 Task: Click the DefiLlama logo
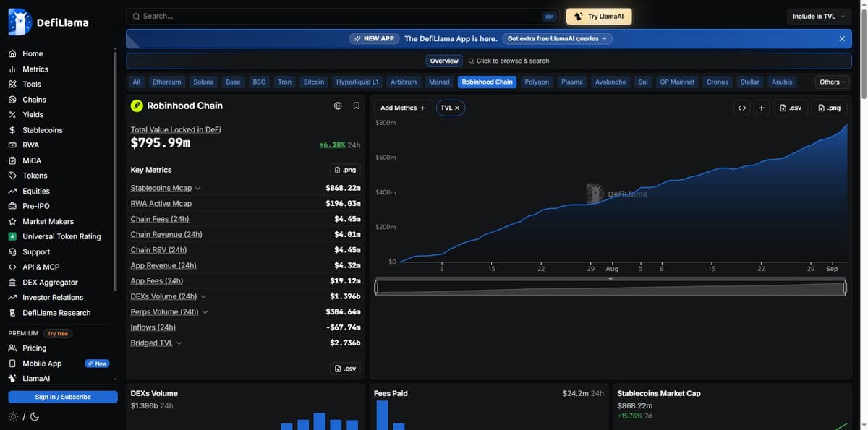tap(48, 22)
